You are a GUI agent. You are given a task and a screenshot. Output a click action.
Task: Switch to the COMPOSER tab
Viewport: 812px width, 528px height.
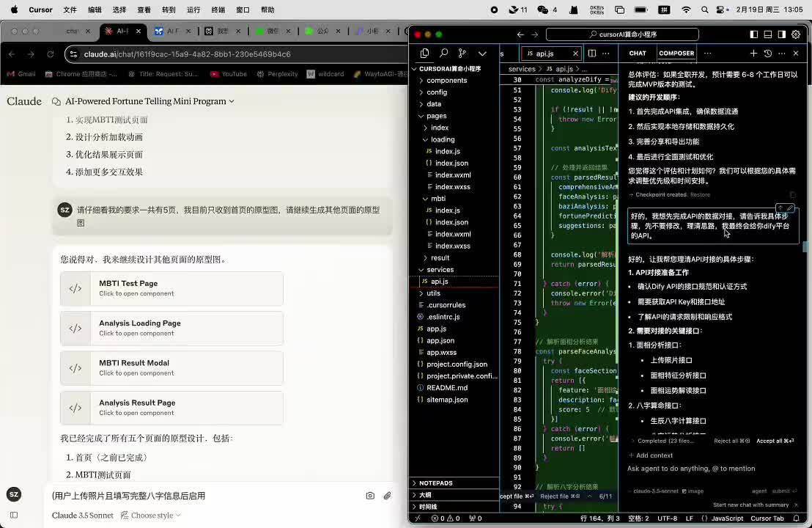tap(676, 53)
